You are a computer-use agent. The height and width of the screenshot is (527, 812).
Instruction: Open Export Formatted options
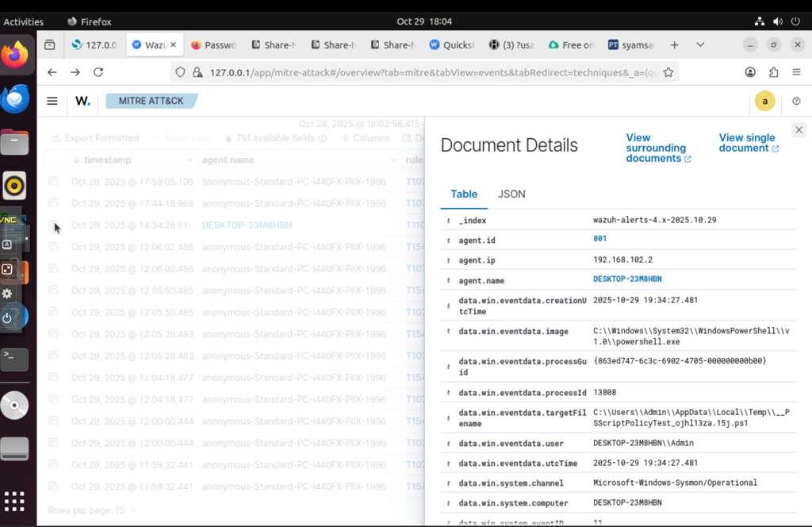[95, 137]
